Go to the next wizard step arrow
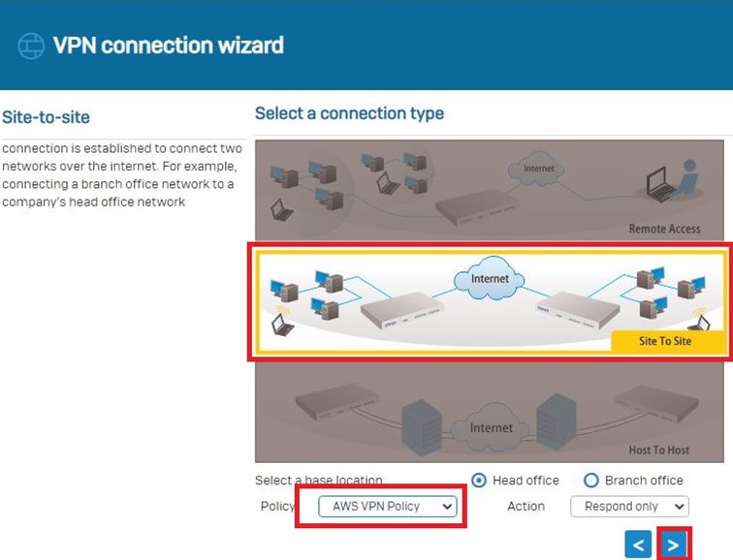Image resolution: width=733 pixels, height=560 pixels. 673,544
